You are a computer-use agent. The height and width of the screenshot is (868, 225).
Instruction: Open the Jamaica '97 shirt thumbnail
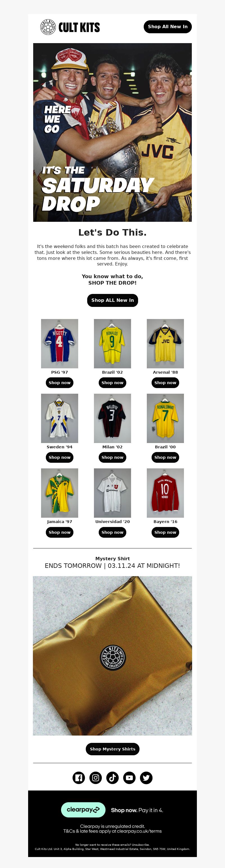(60, 493)
